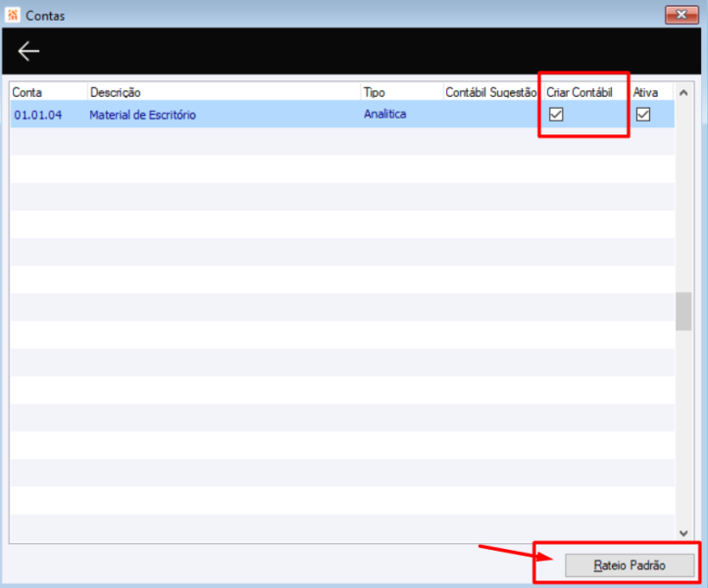Open the Rateio Padrão button
Screen dimensions: 708x588
coord(630,565)
